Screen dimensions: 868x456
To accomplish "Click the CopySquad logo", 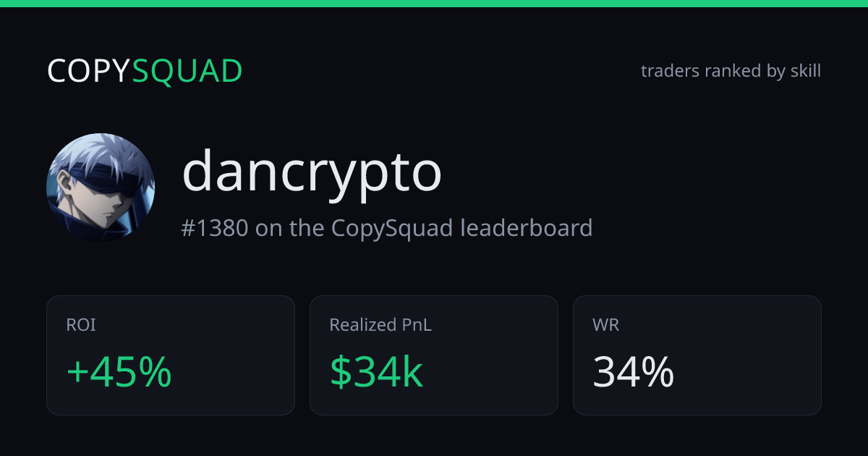I will 145,71.
